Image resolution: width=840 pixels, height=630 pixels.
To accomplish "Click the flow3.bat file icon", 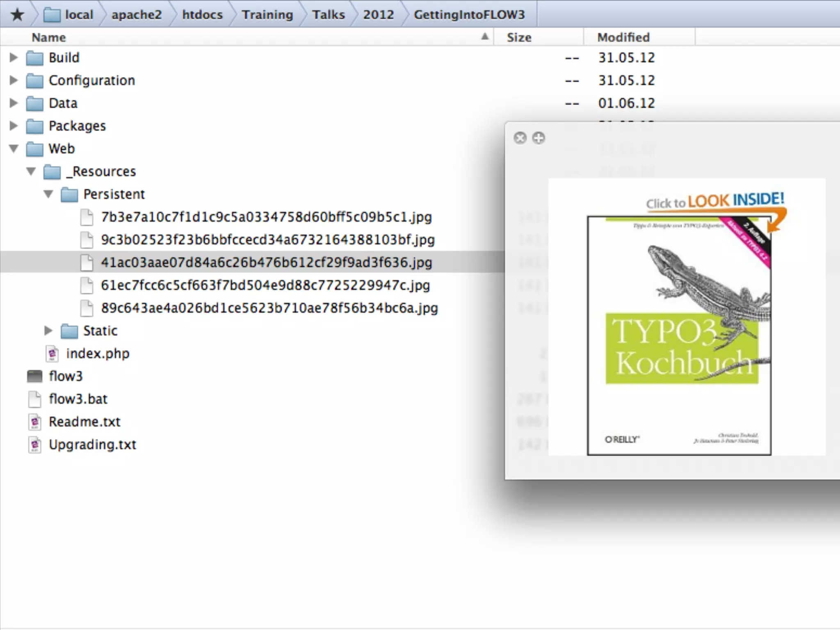I will 35,399.
